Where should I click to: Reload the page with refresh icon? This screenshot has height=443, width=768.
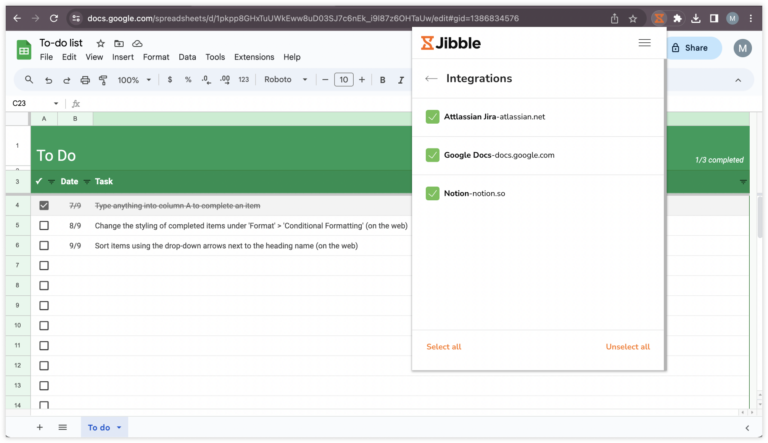[54, 19]
